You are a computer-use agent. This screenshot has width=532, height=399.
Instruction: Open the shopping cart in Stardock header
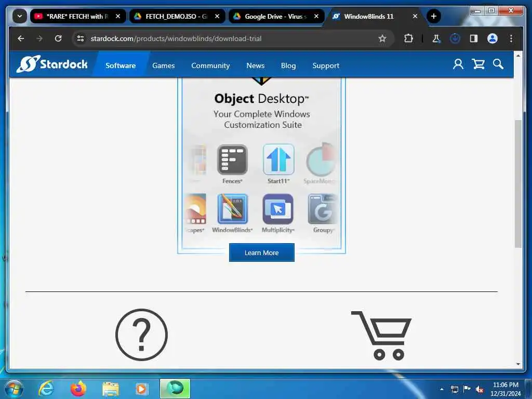pyautogui.click(x=478, y=64)
